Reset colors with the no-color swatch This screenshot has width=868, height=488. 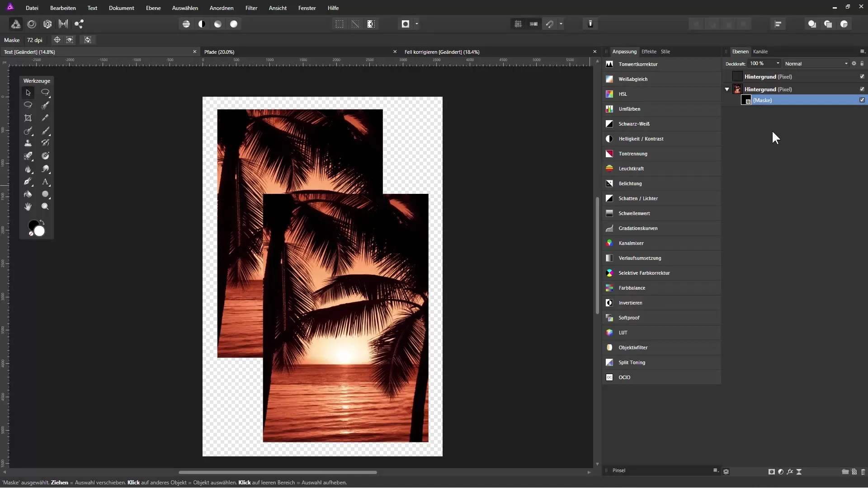pyautogui.click(x=31, y=234)
